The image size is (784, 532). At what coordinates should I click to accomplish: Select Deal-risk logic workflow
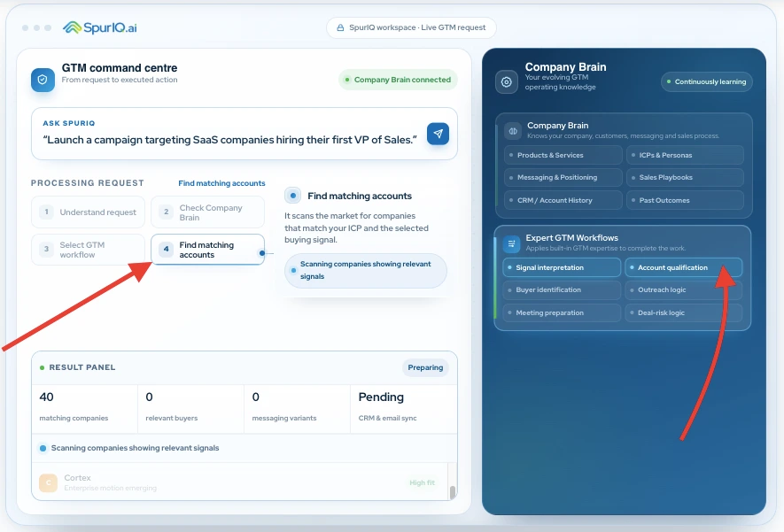point(684,312)
